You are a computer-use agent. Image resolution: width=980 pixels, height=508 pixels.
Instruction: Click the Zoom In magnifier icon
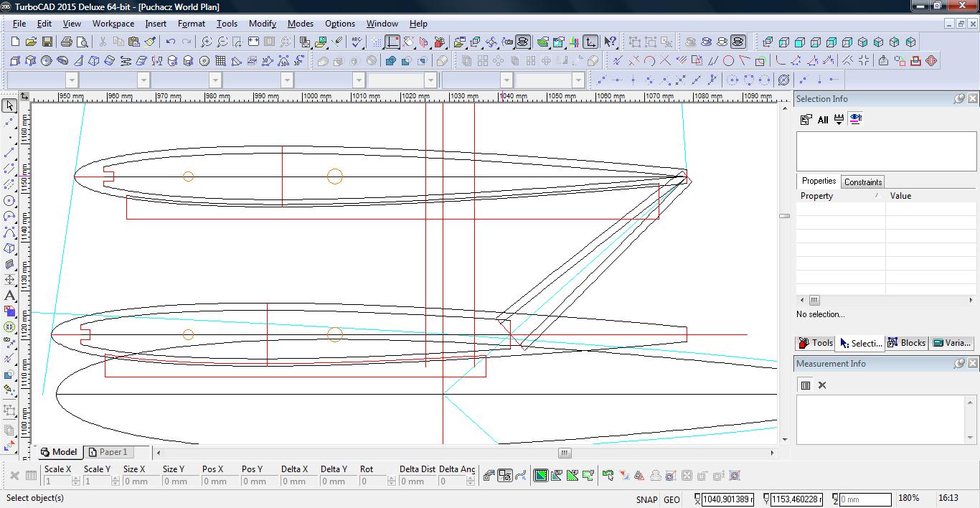pyautogui.click(x=206, y=42)
